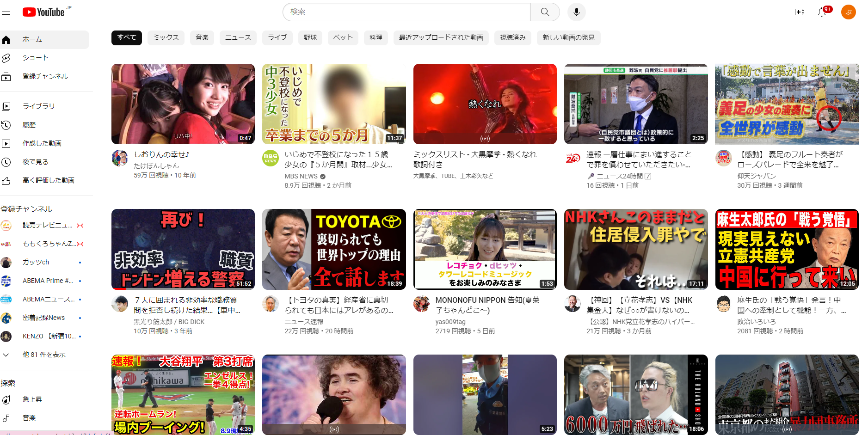This screenshot has width=868, height=435.
Task: Open ライブラリ in sidebar
Action: (44, 106)
